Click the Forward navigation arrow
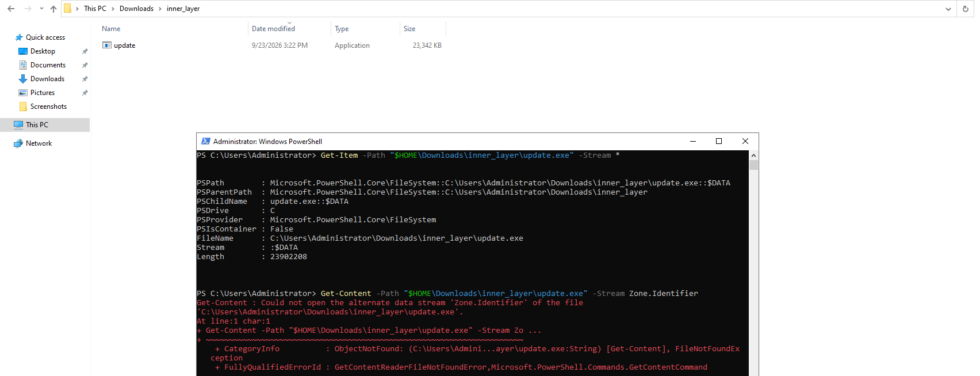This screenshot has width=980, height=376. point(28,9)
